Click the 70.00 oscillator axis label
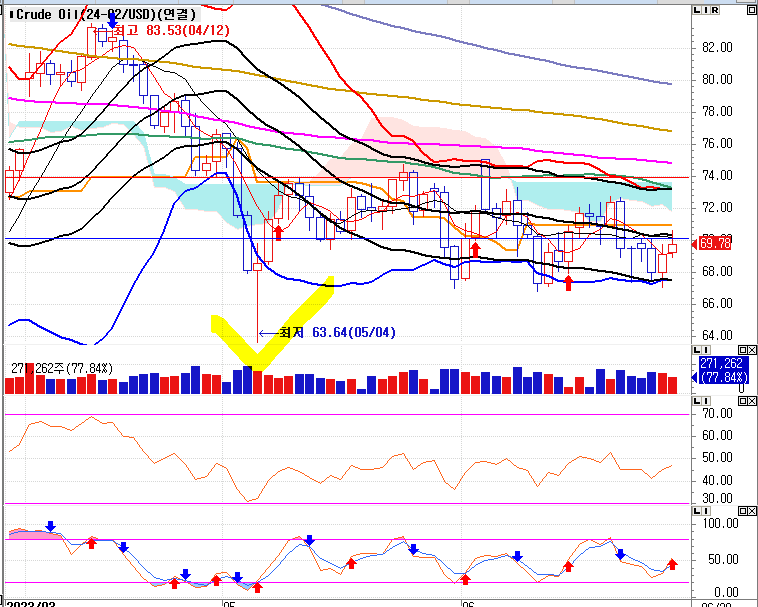 tap(717, 413)
